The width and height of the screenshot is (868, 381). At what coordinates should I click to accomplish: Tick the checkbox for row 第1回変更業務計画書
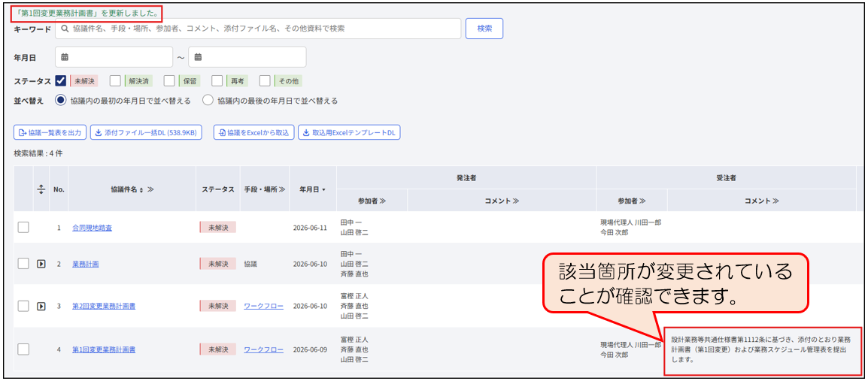coord(23,349)
